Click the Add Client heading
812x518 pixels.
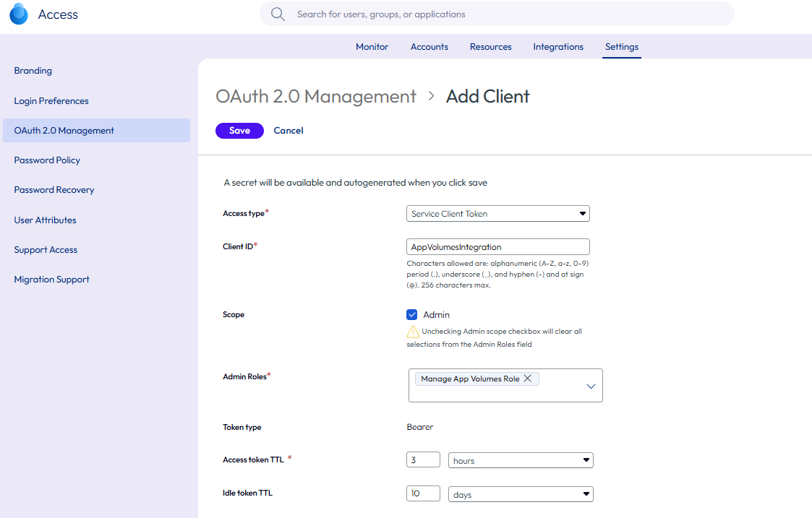coord(488,96)
